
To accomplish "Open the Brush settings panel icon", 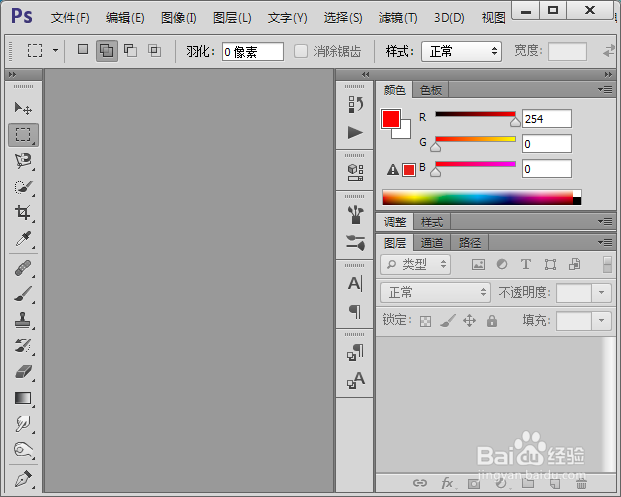I will tap(355, 242).
